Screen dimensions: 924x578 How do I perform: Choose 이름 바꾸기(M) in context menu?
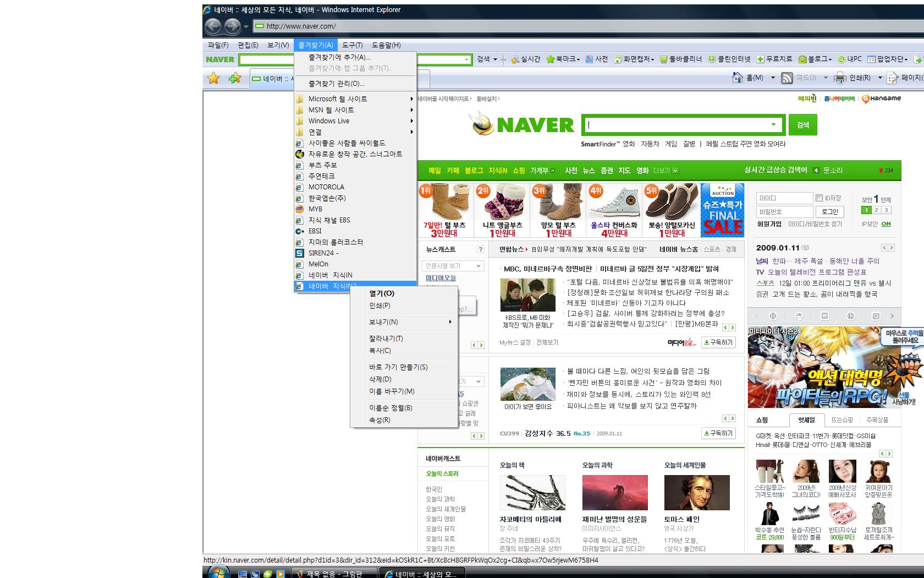(x=404, y=391)
